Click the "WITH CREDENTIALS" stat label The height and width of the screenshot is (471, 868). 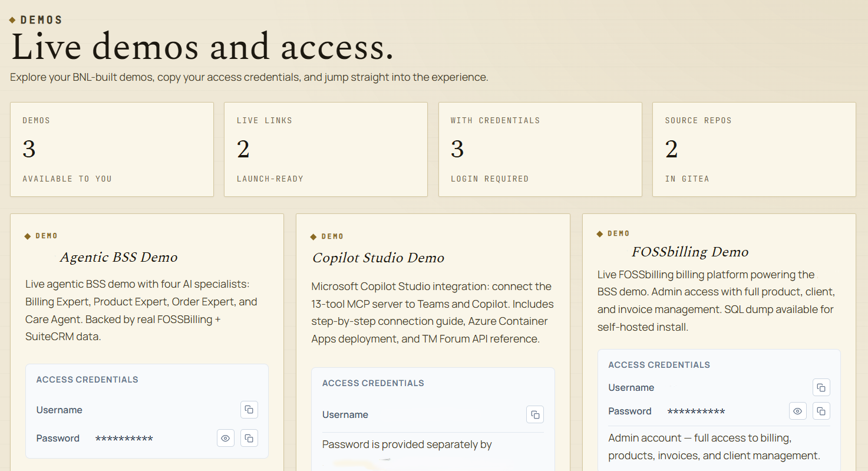[496, 120]
